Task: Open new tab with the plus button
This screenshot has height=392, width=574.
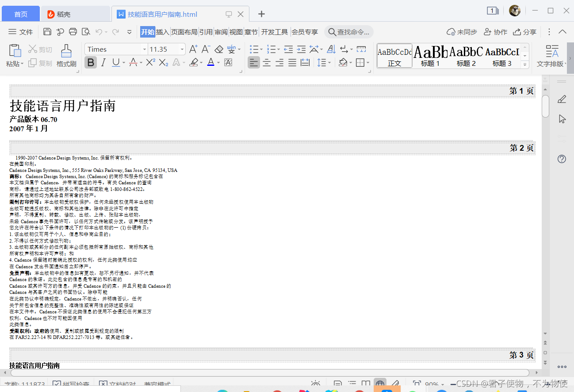Action: (x=261, y=14)
